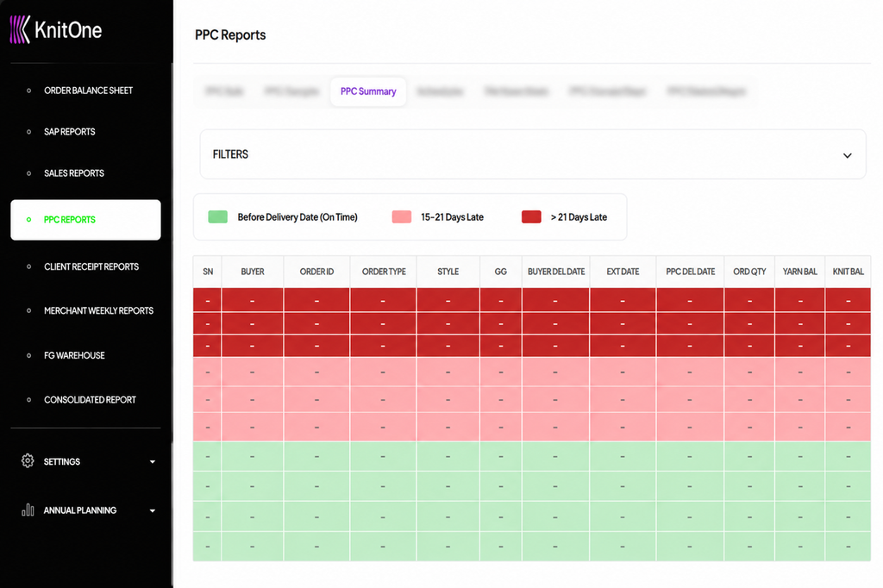
Task: Go to Sales Reports
Action: [x=74, y=173]
